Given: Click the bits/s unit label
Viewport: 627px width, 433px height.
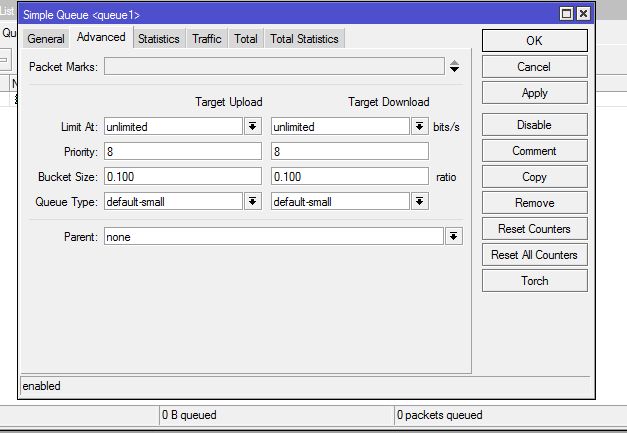Looking at the screenshot, I should (446, 127).
